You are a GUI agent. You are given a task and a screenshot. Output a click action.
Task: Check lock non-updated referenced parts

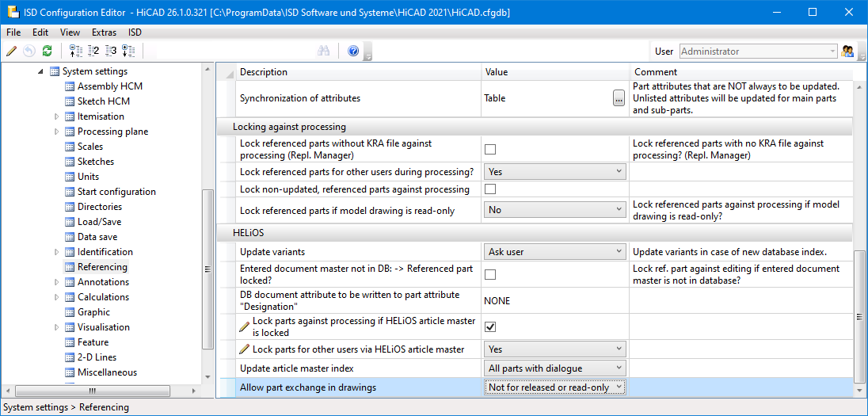[x=490, y=189]
